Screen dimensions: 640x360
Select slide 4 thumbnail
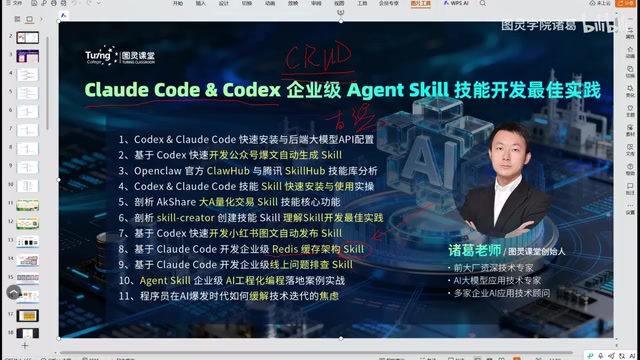click(x=28, y=75)
